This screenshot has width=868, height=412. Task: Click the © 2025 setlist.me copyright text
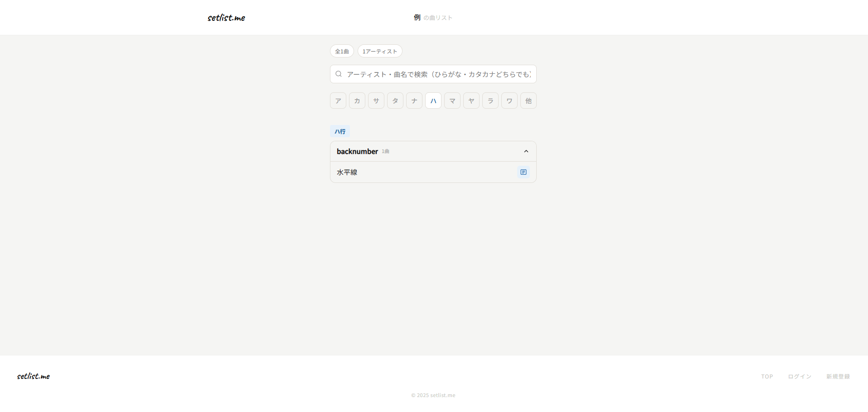coord(433,395)
